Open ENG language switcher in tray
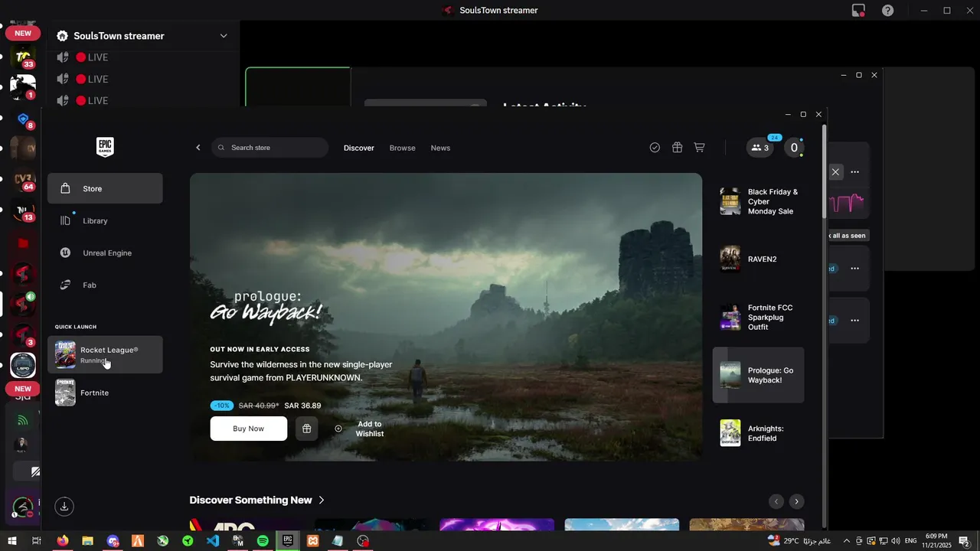Screen dimensions: 980x551 click(910, 541)
